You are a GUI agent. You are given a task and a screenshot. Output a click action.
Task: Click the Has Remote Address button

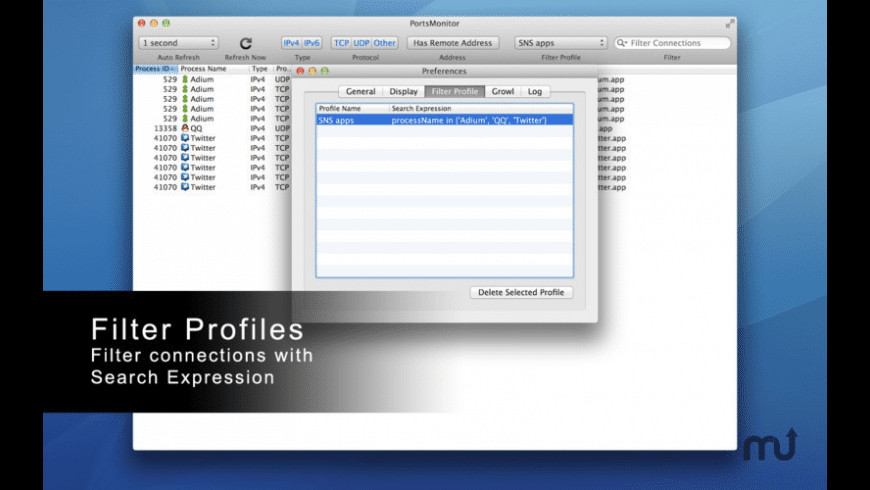452,43
